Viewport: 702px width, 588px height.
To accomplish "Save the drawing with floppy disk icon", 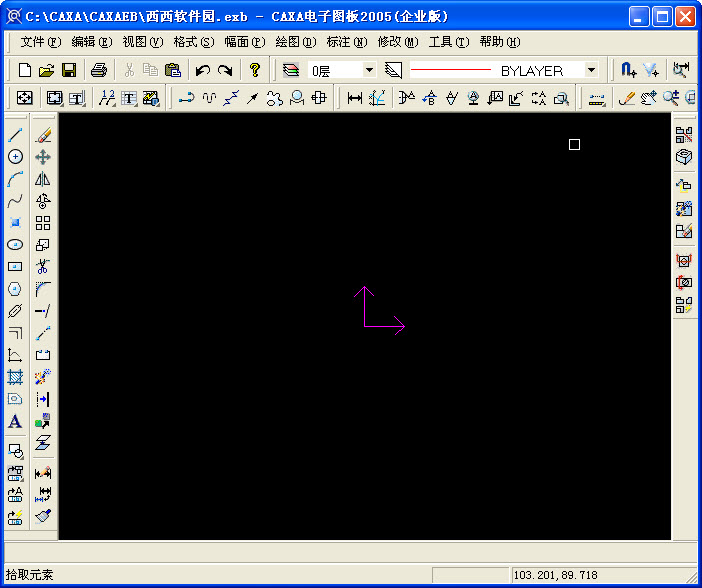I will click(69, 70).
